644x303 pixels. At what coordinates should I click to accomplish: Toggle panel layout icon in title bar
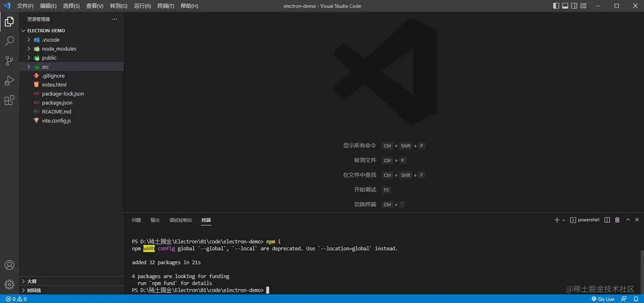(x=565, y=6)
